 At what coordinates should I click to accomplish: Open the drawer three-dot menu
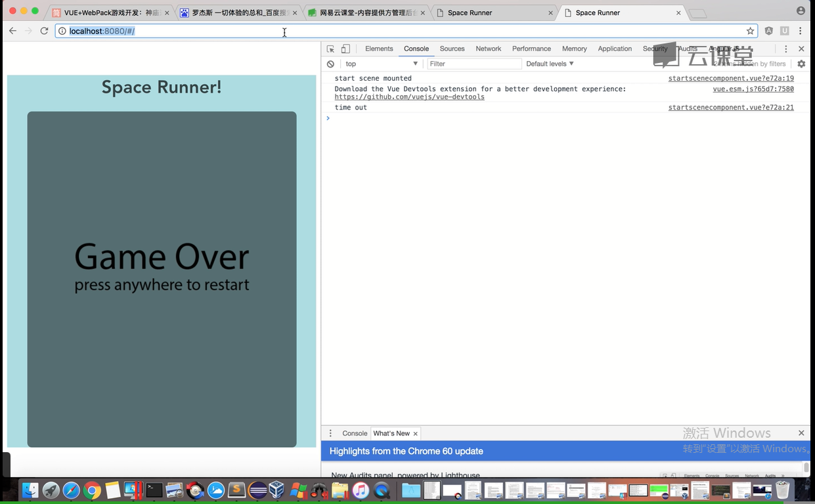point(330,433)
